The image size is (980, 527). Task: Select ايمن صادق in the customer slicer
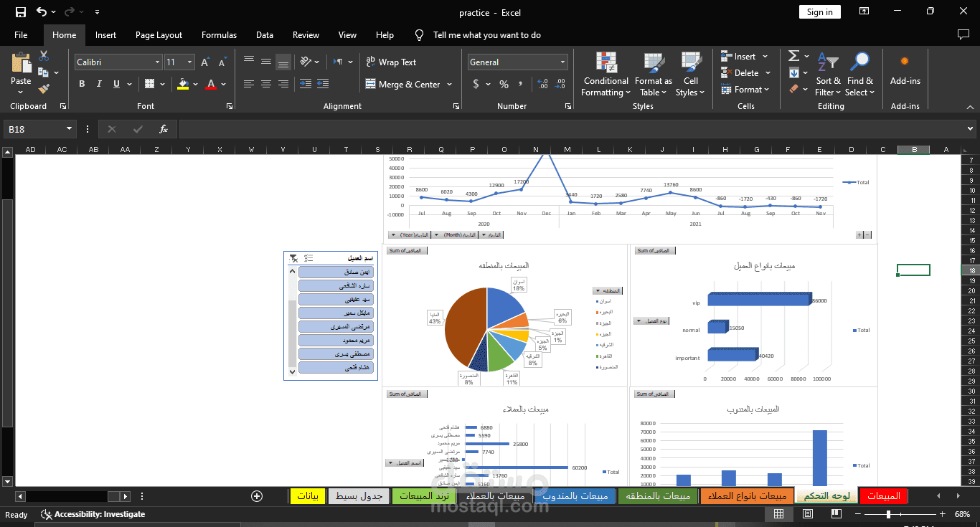pyautogui.click(x=336, y=272)
